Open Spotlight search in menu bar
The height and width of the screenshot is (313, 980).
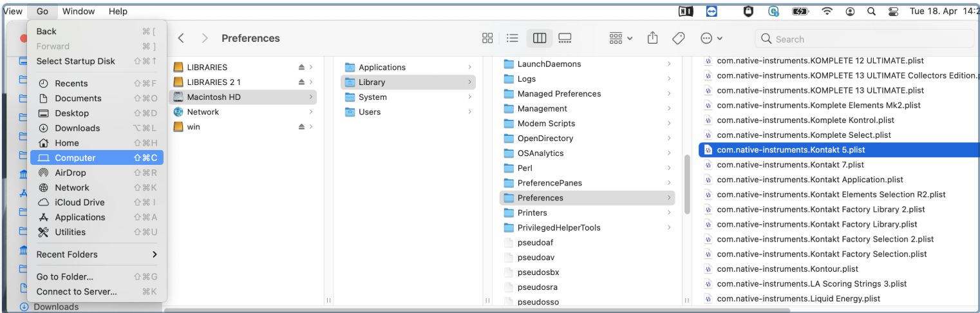click(871, 11)
